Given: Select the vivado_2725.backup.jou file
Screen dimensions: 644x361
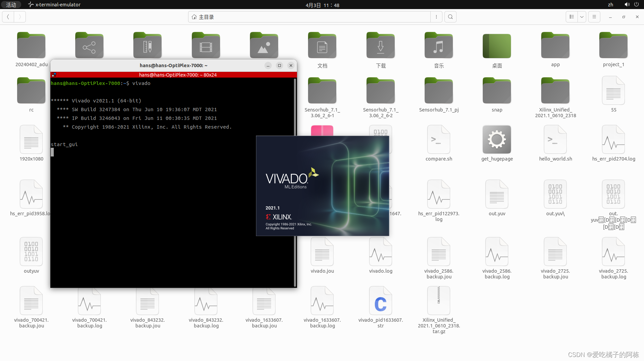Looking at the screenshot, I should (x=555, y=252).
